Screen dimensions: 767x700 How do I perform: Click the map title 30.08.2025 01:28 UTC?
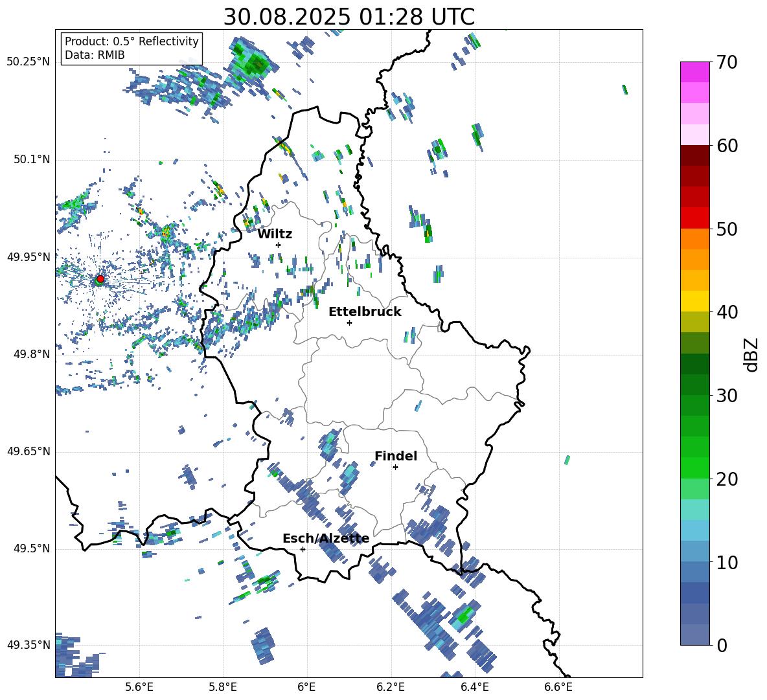coord(349,17)
